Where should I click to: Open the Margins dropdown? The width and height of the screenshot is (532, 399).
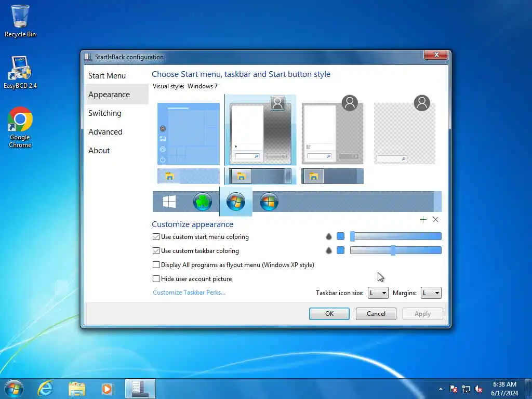pyautogui.click(x=431, y=293)
